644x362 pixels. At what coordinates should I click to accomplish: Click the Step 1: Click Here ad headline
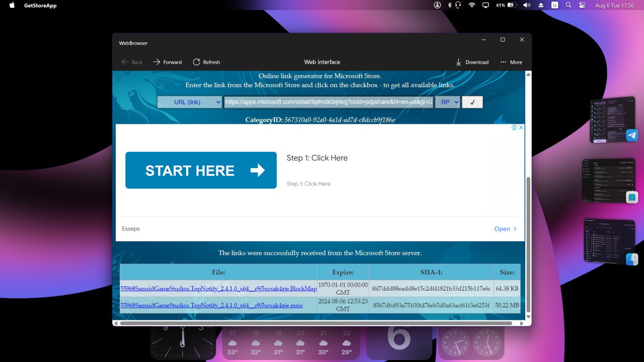(317, 158)
